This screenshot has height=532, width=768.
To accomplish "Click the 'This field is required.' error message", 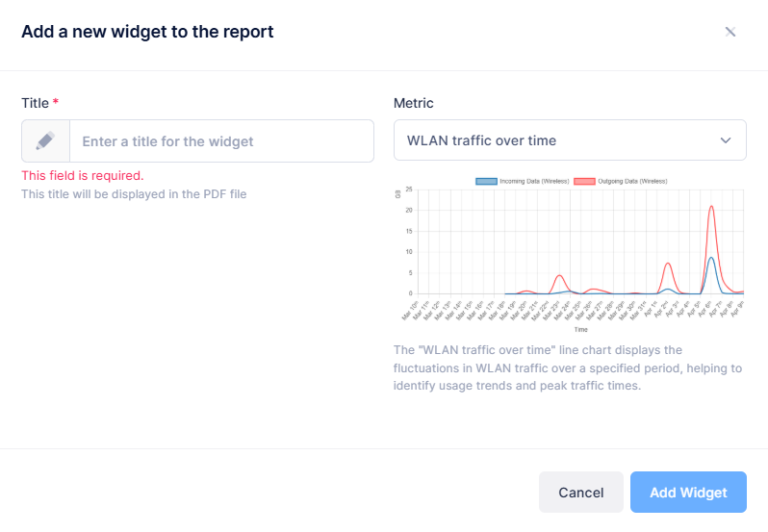I will pyautogui.click(x=83, y=175).
